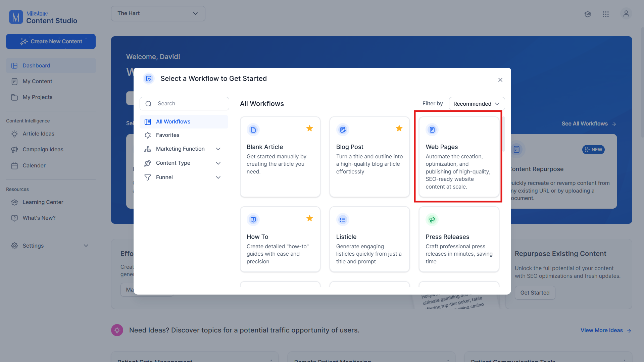The height and width of the screenshot is (362, 644).
Task: Click the workflow search field
Action: [184, 104]
